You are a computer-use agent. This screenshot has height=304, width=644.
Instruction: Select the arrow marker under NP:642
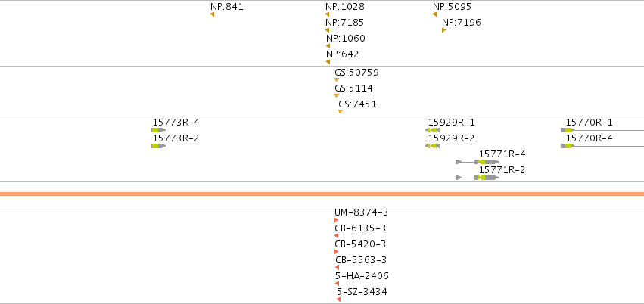(328, 62)
